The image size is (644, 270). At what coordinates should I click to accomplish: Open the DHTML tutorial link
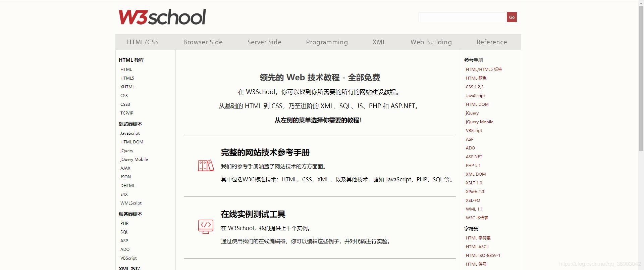(x=128, y=186)
